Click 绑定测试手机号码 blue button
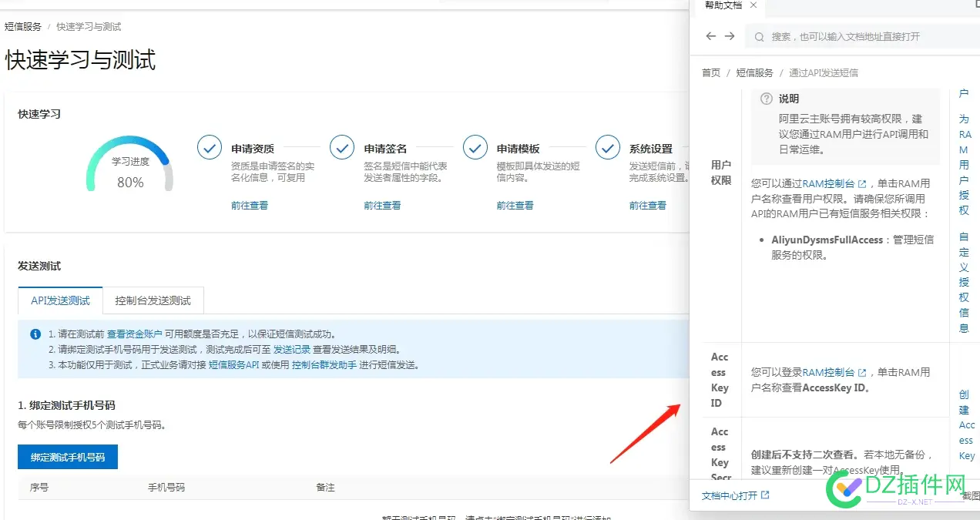The height and width of the screenshot is (520, 980). coord(68,457)
